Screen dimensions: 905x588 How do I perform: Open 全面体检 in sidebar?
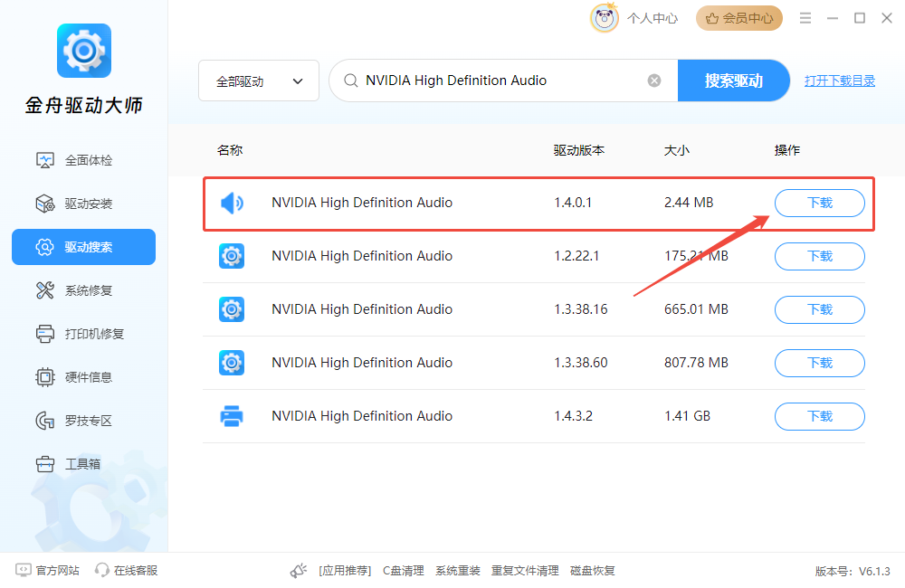83,160
